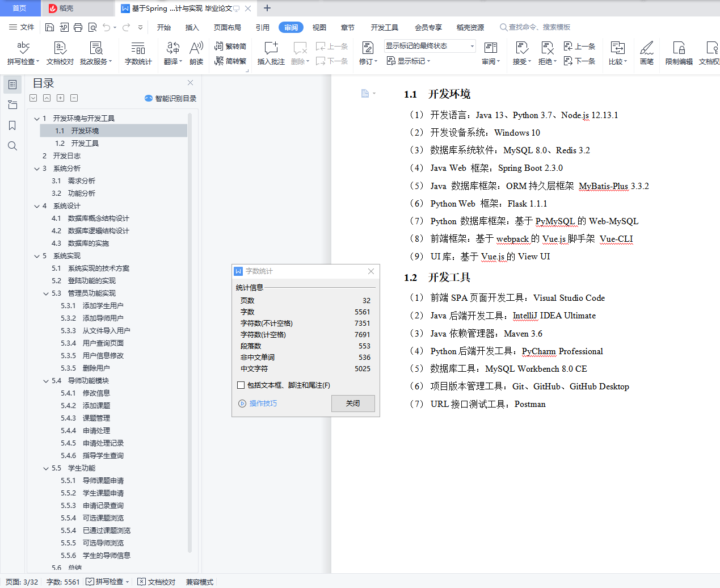Open spell check (拼写检查) tool

coord(23,53)
